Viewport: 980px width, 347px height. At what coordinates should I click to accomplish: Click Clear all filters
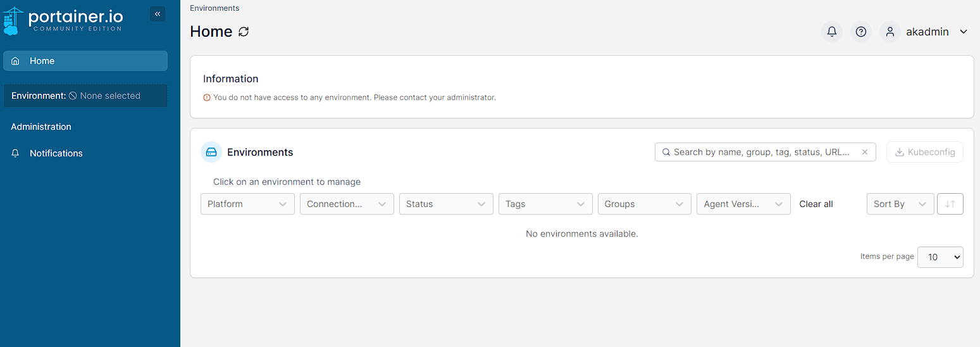coord(816,204)
